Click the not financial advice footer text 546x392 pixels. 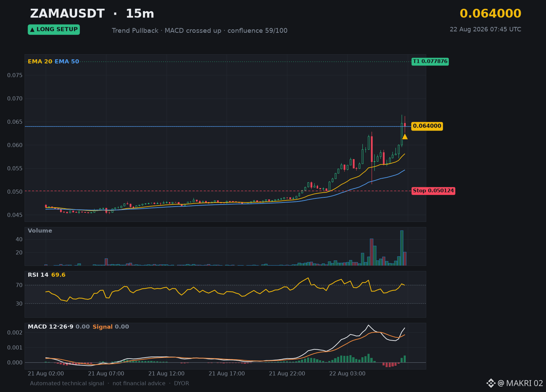coord(139,383)
